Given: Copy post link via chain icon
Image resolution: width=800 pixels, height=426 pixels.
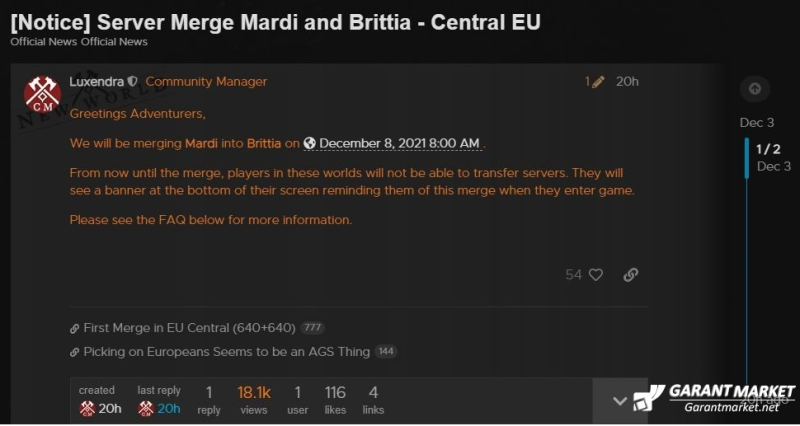Looking at the screenshot, I should [631, 275].
